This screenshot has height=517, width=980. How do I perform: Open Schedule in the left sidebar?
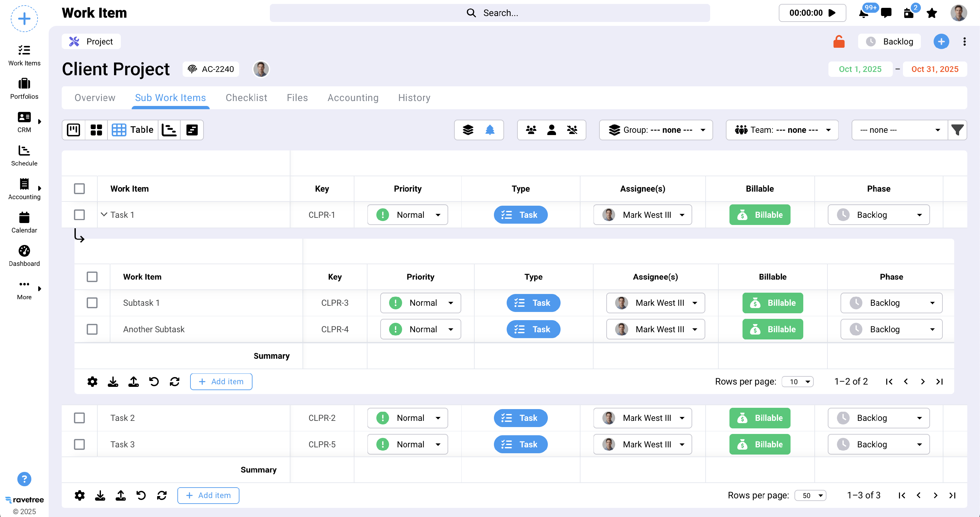click(24, 155)
